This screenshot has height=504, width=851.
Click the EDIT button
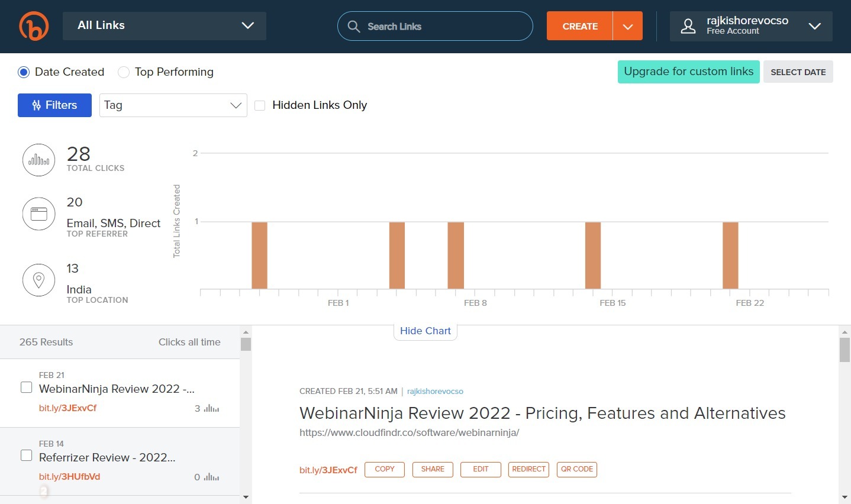tap(481, 469)
